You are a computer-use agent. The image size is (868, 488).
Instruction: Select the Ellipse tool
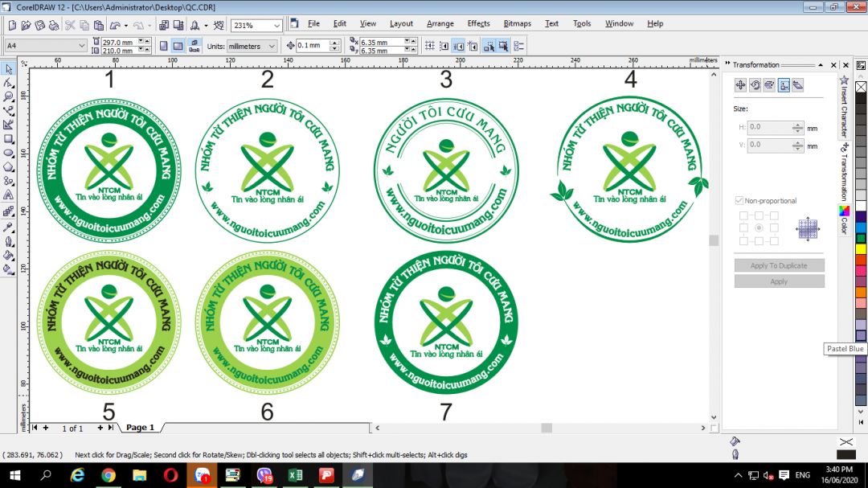(8, 152)
